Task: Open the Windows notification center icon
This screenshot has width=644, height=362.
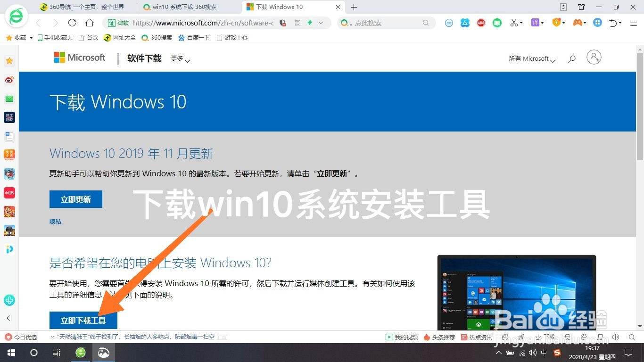Action: click(x=628, y=353)
